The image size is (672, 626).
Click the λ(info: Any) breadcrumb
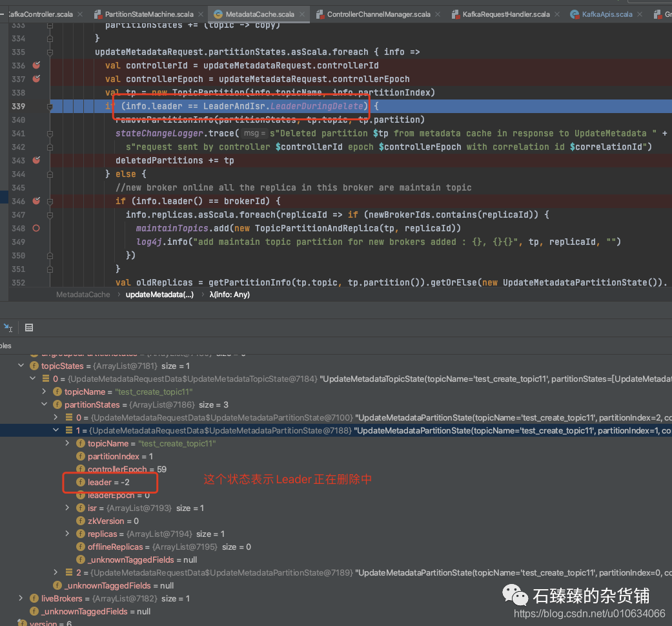(x=229, y=295)
